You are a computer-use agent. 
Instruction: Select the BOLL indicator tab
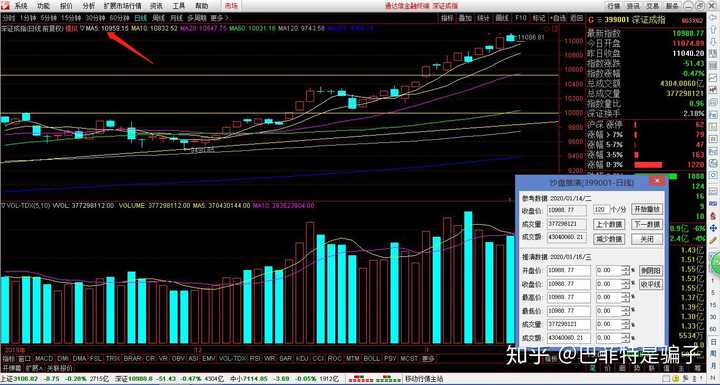tap(371, 358)
